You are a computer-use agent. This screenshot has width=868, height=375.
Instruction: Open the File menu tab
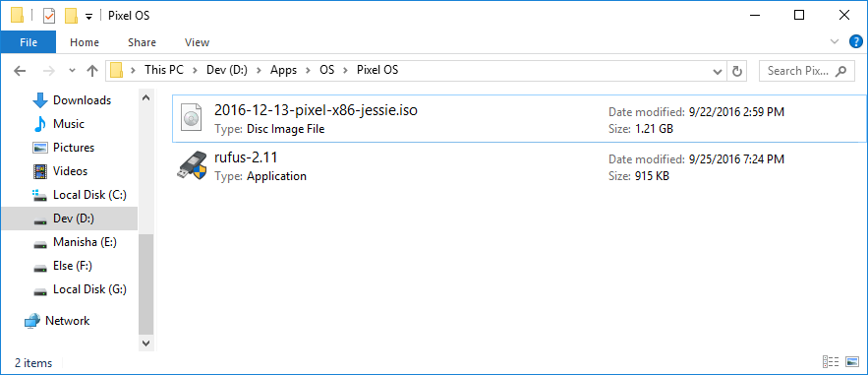[x=29, y=42]
